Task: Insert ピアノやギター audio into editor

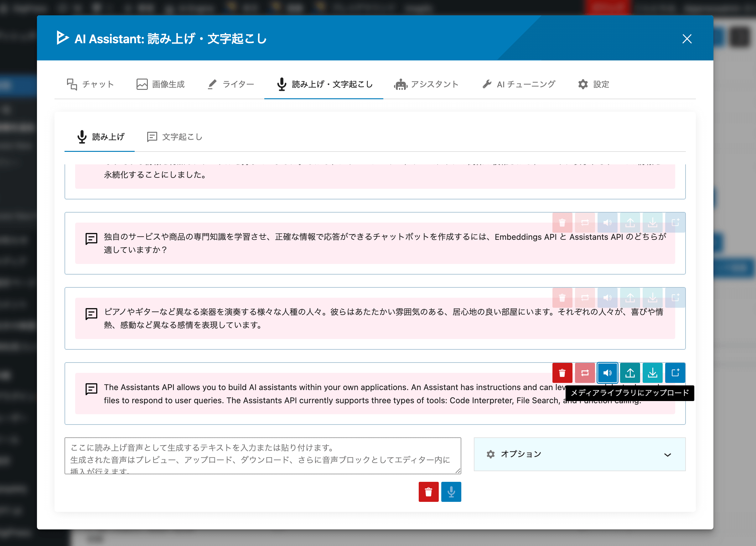Action: pos(675,298)
